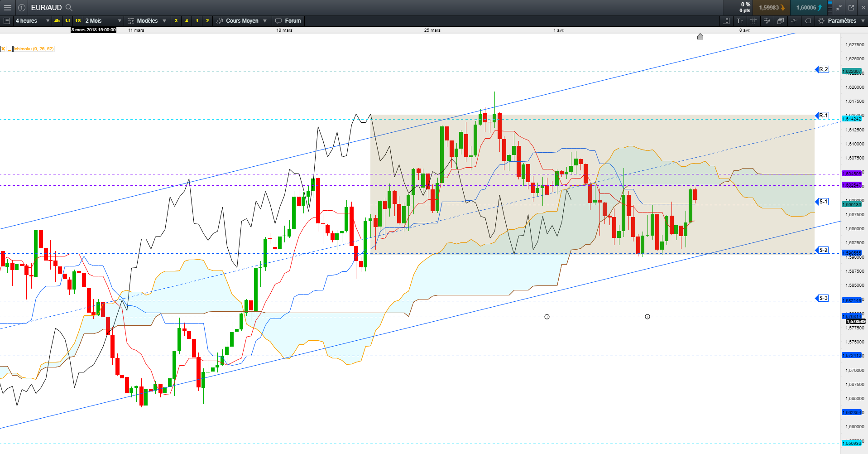Open the right-aligned list icon in right toolbar
This screenshot has height=454, width=868.
726,21
